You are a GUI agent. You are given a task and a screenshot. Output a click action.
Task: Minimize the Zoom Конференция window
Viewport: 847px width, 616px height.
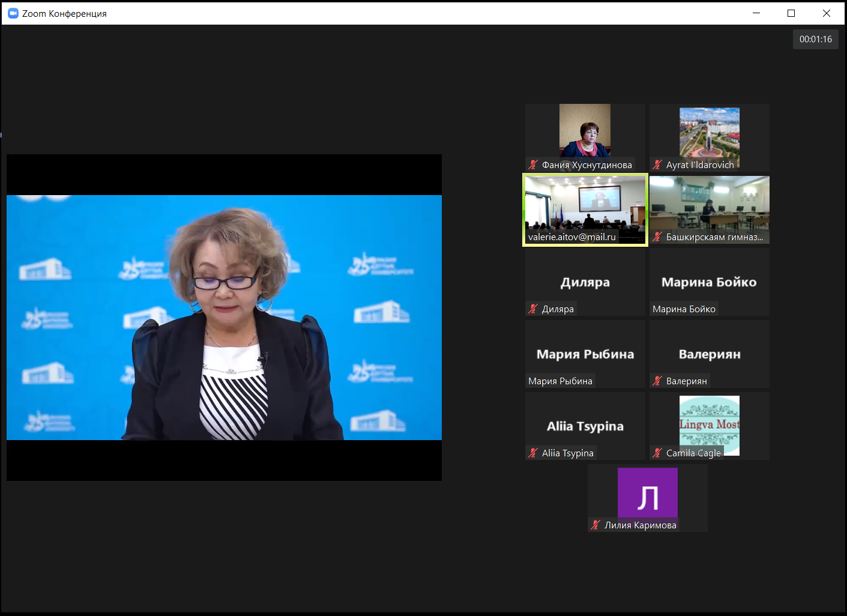pyautogui.click(x=756, y=13)
